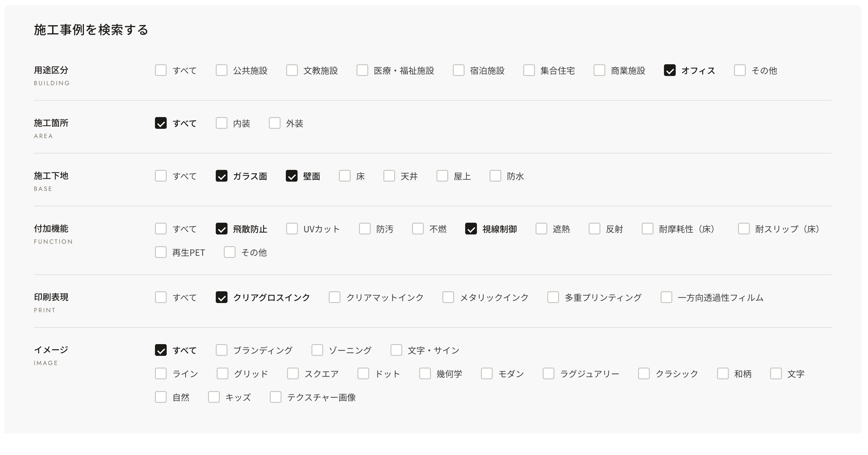Image resolution: width=868 pixels, height=455 pixels.
Task: Enable ラグジュアリー image checkbox
Action: (x=548, y=373)
